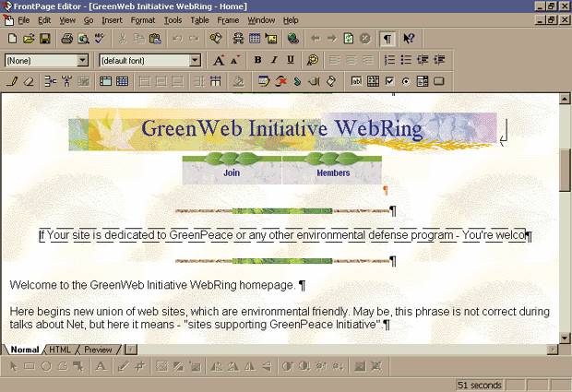
Task: Insert a FrontPage Component via robot icon
Action: pyautogui.click(x=238, y=39)
